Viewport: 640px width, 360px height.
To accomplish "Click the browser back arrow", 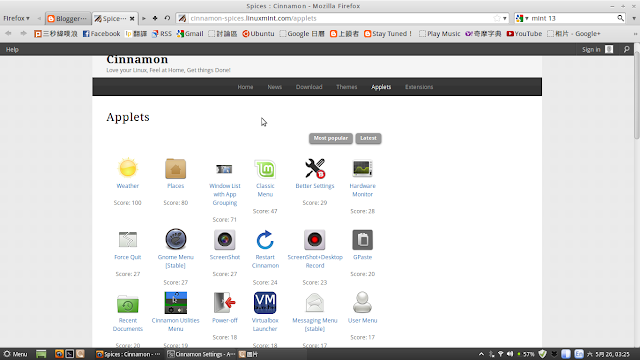I will [8, 33].
